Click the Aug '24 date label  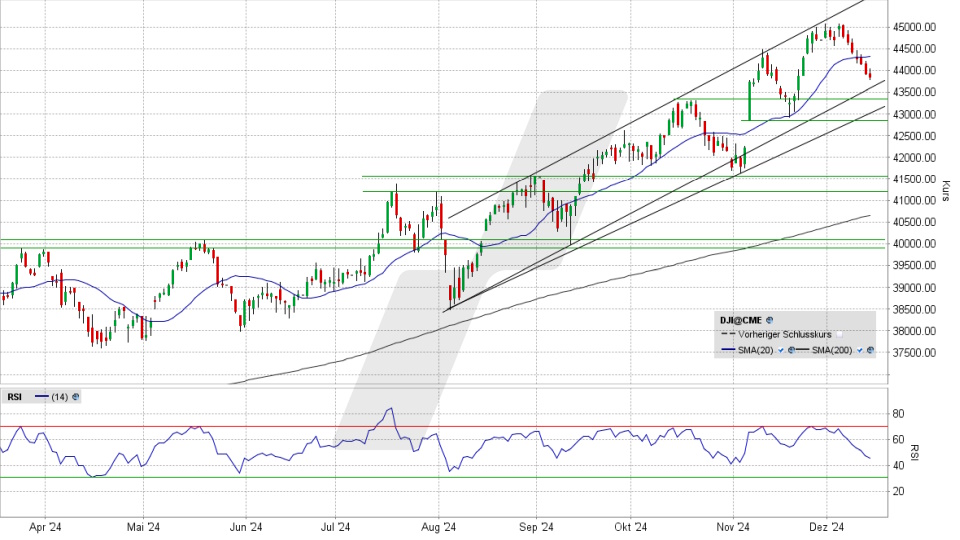pos(439,527)
